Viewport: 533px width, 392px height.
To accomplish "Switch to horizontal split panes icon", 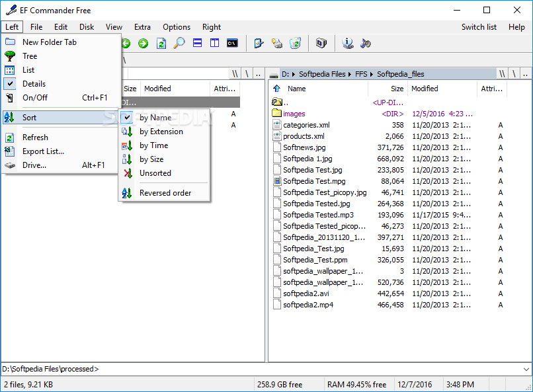I will (197, 43).
